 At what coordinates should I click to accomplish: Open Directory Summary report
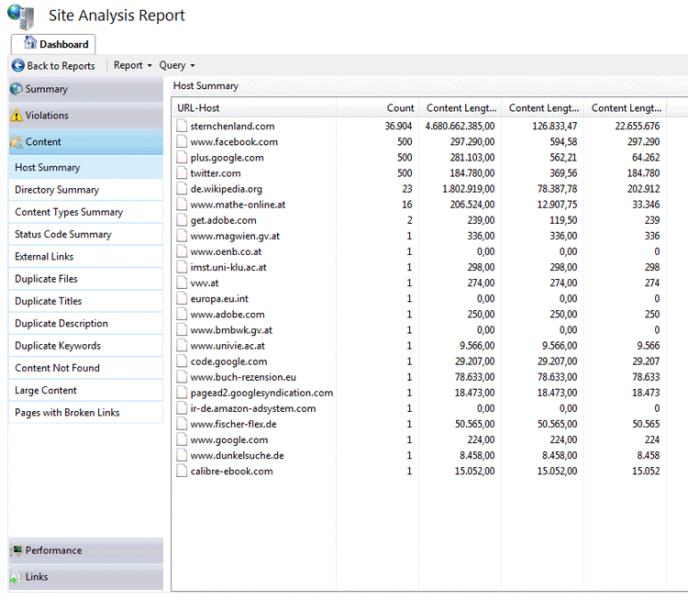pyautogui.click(x=86, y=190)
